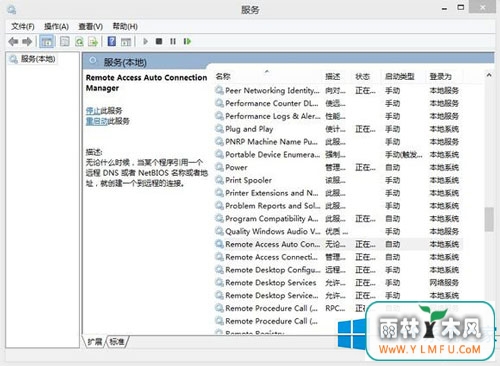
Task: Select the Peer Networking Identity service row
Action: pos(338,90)
